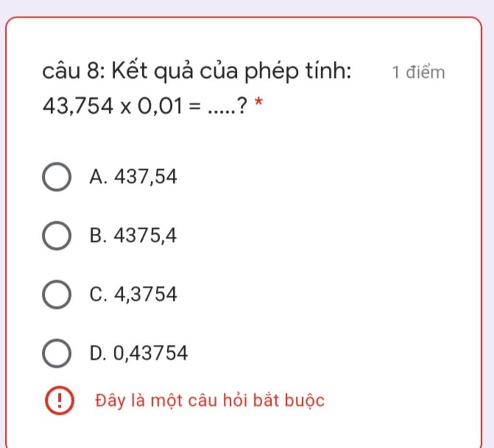Click the red required asterisk
This screenshot has width=494, height=448.
pyautogui.click(x=259, y=102)
